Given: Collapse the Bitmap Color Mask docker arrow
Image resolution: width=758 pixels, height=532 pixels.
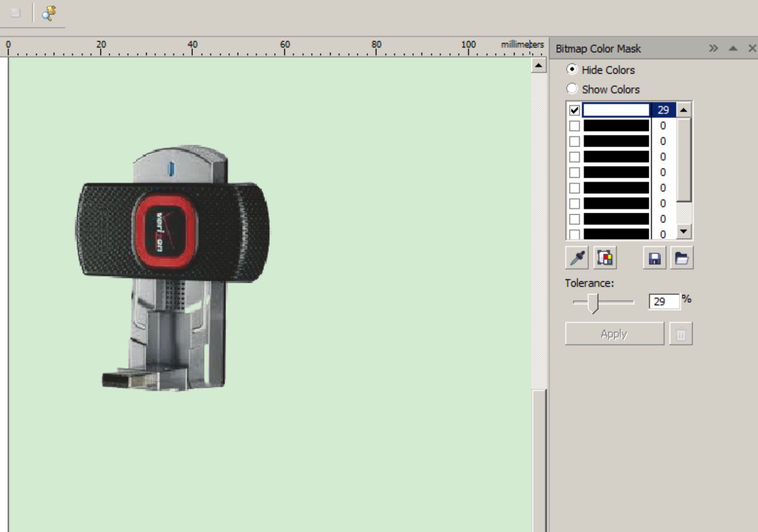Looking at the screenshot, I should pos(733,48).
